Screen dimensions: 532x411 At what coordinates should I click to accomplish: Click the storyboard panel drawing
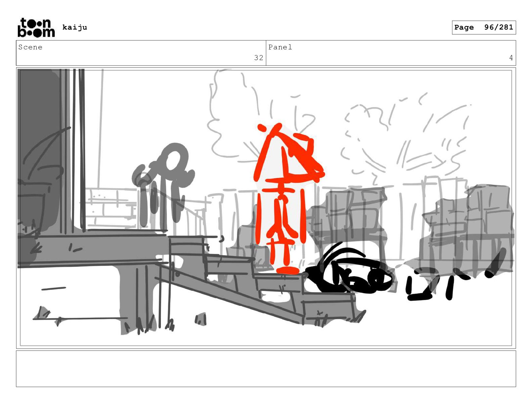tap(266, 208)
